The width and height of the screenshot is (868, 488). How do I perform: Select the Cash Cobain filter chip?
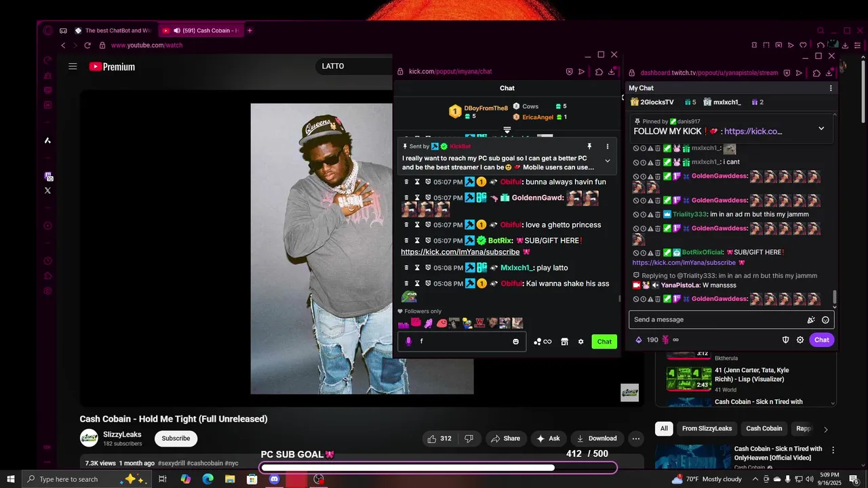point(764,428)
